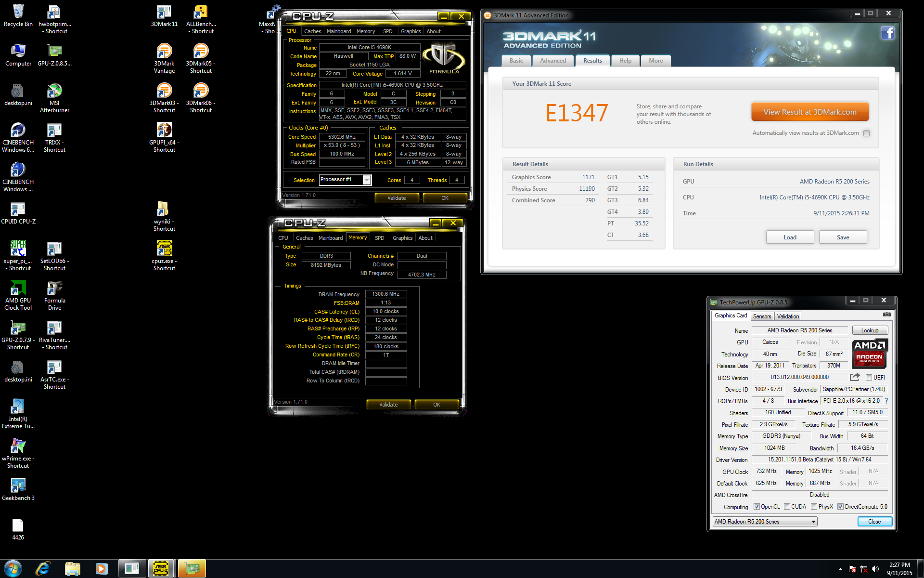Click Bus Interface question mark in GPU-Z
Screen dimensions: 924x578
click(x=886, y=401)
